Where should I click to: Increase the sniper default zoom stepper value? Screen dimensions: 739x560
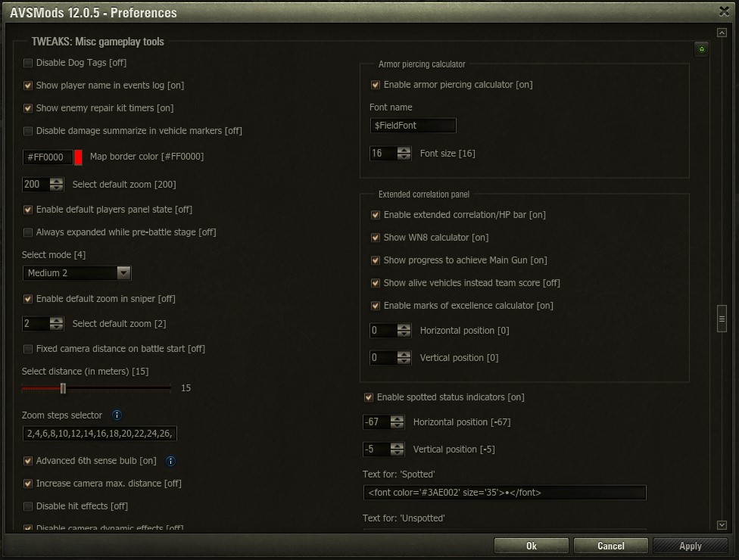(x=57, y=320)
